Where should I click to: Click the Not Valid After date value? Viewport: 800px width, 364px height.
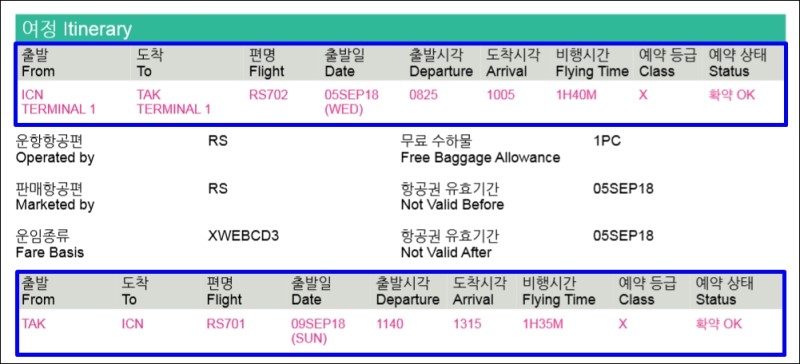(623, 236)
